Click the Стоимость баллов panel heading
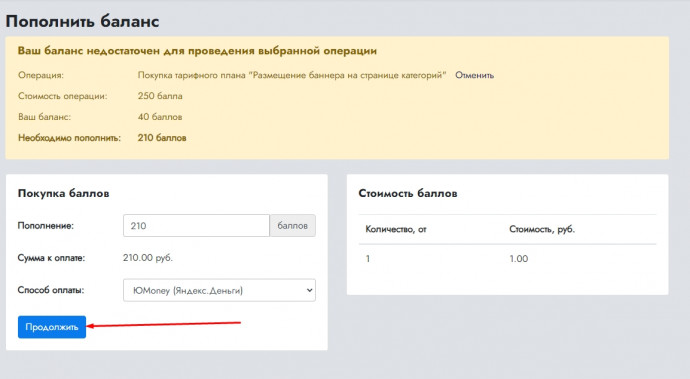The image size is (690, 379). 408,193
